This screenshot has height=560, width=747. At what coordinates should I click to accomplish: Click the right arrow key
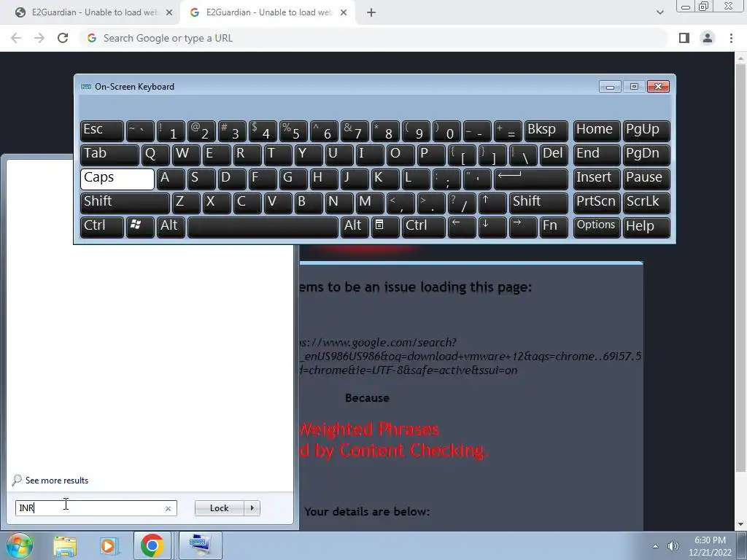[523, 227]
